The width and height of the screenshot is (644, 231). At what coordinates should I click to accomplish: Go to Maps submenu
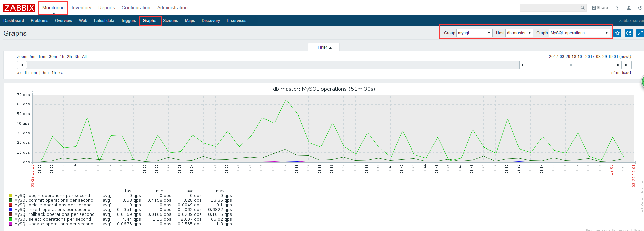190,21
